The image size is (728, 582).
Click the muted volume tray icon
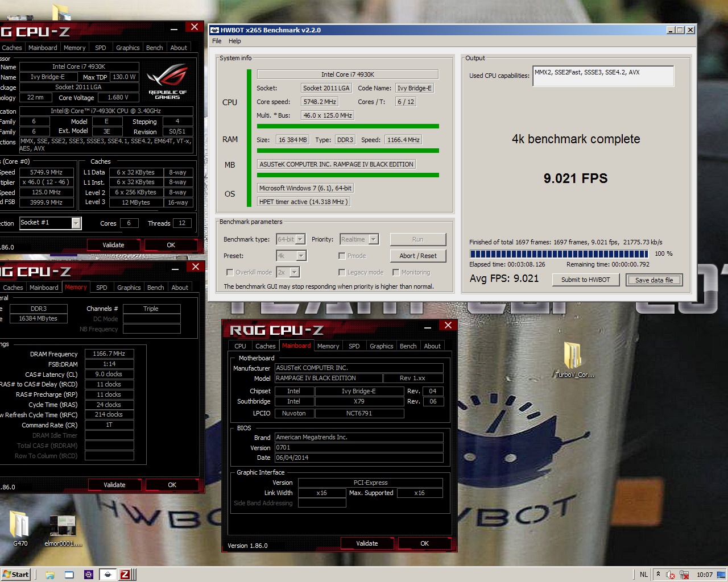[x=671, y=575]
